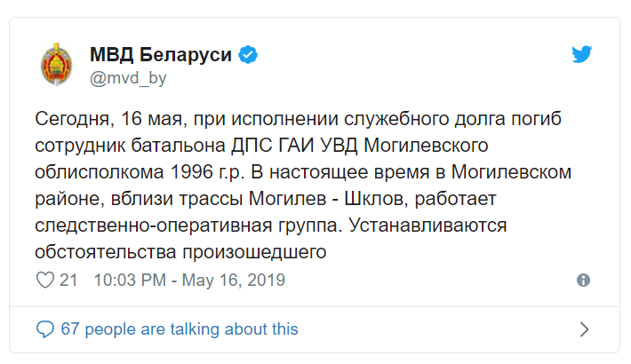Image resolution: width=631 pixels, height=364 pixels.
Task: Visit the МВД Беларуси profile name
Action: coord(161,54)
